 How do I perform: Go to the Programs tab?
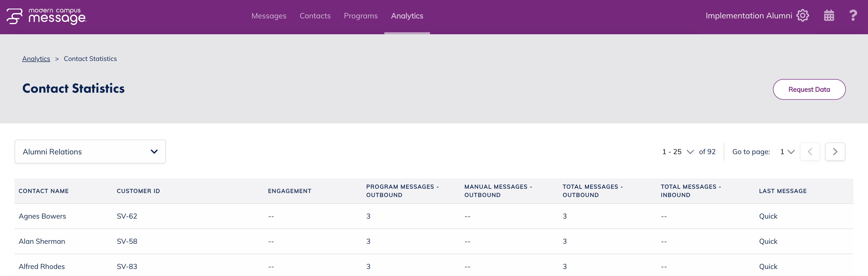pos(361,16)
